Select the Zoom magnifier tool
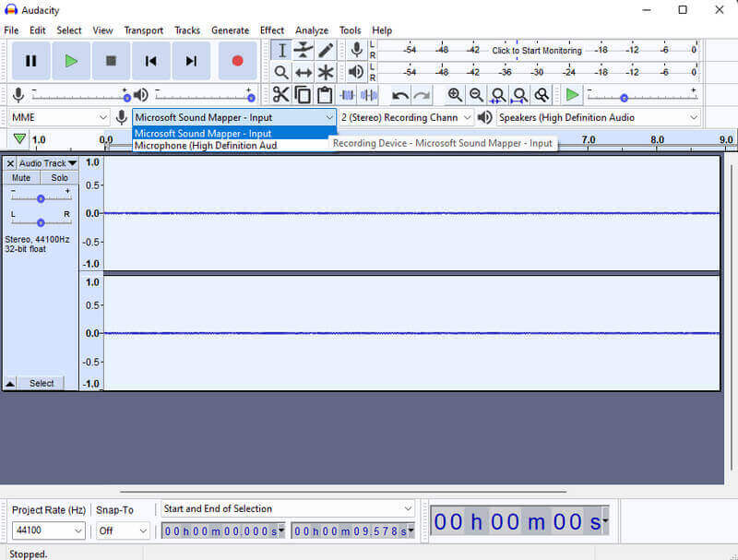This screenshot has height=560, width=738. point(281,73)
